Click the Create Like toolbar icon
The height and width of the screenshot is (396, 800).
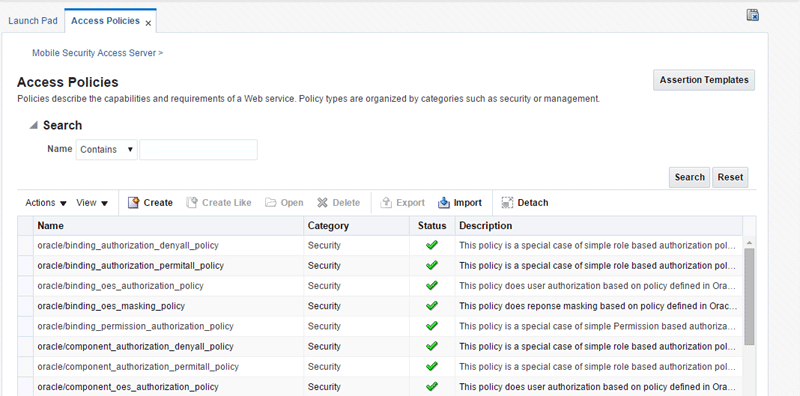click(x=191, y=203)
